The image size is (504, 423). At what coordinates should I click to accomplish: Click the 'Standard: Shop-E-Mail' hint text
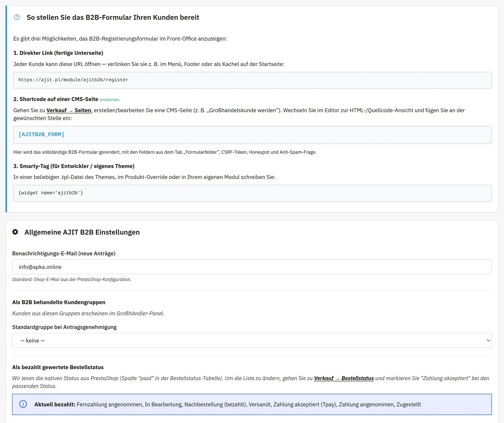point(72,280)
